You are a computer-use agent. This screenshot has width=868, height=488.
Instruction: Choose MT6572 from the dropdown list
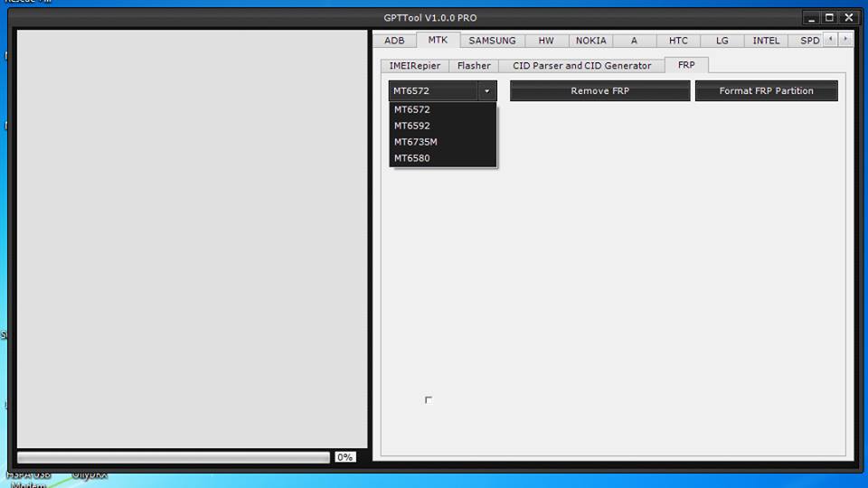(442, 109)
